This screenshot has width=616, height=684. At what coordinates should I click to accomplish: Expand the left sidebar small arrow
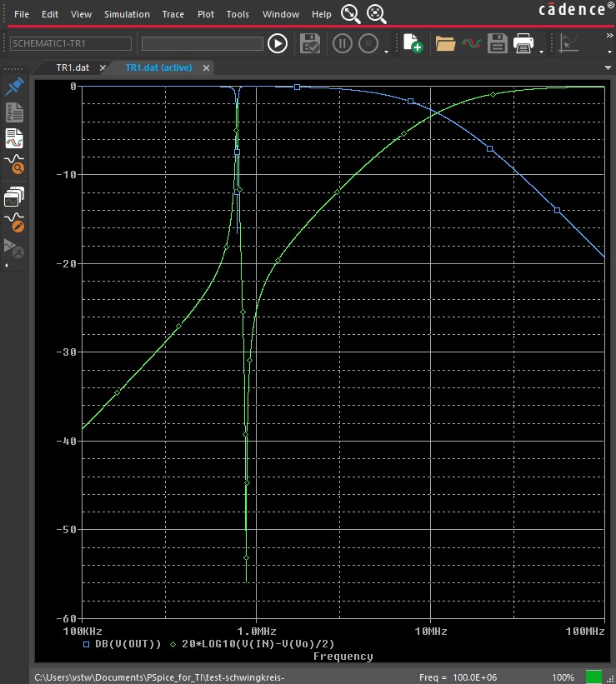6,265
